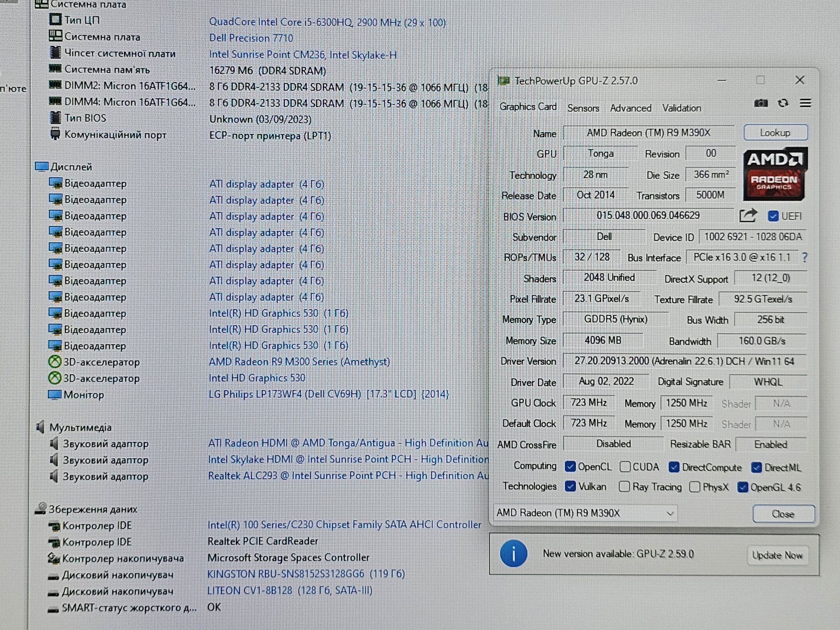
Task: Click the Xbox icon for AMD 3D-акселератор
Action: [x=55, y=362]
